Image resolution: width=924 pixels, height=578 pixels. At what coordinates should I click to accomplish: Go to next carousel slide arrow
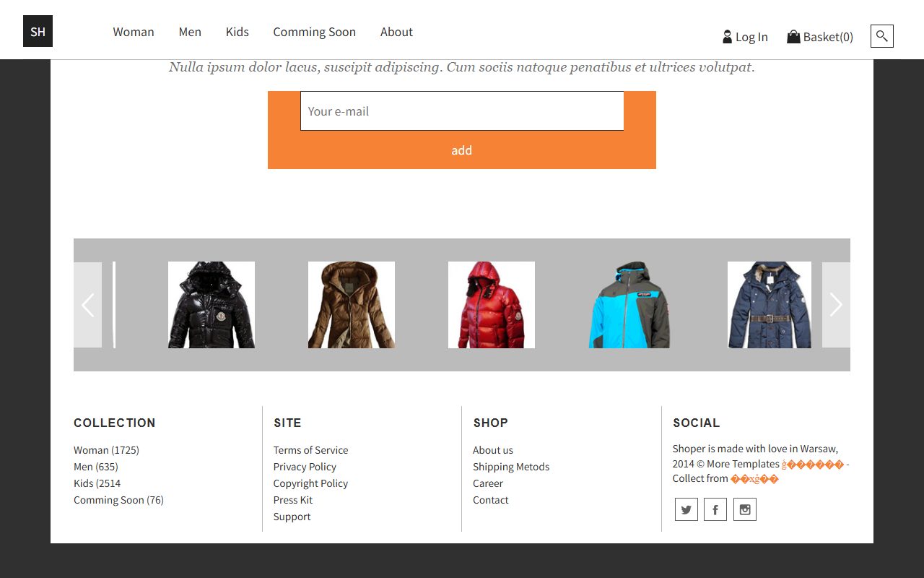tap(836, 305)
